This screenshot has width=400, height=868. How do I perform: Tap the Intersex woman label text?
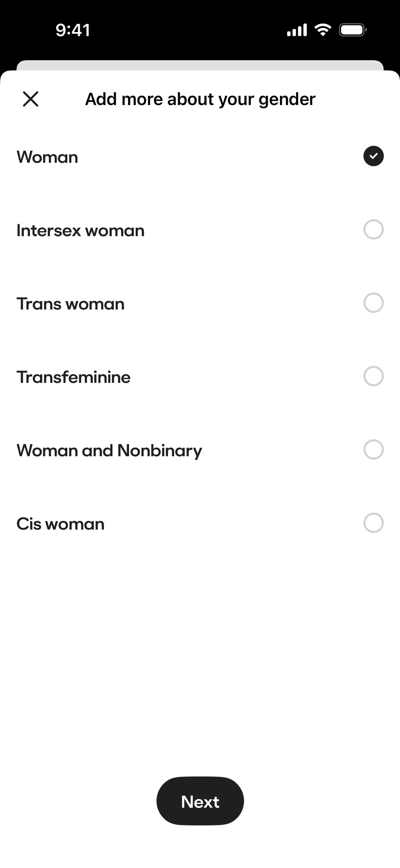[x=80, y=230]
